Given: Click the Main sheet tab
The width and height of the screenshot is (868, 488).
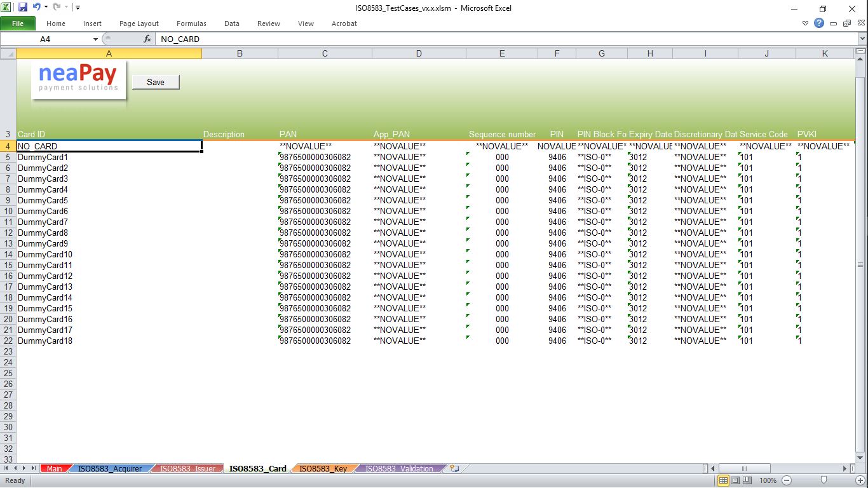Looking at the screenshot, I should 55,469.
